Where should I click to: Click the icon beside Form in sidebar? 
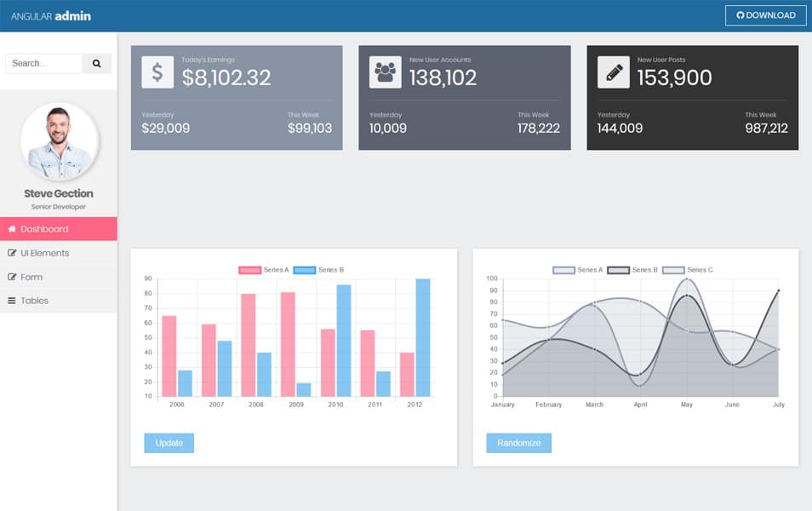[x=12, y=277]
